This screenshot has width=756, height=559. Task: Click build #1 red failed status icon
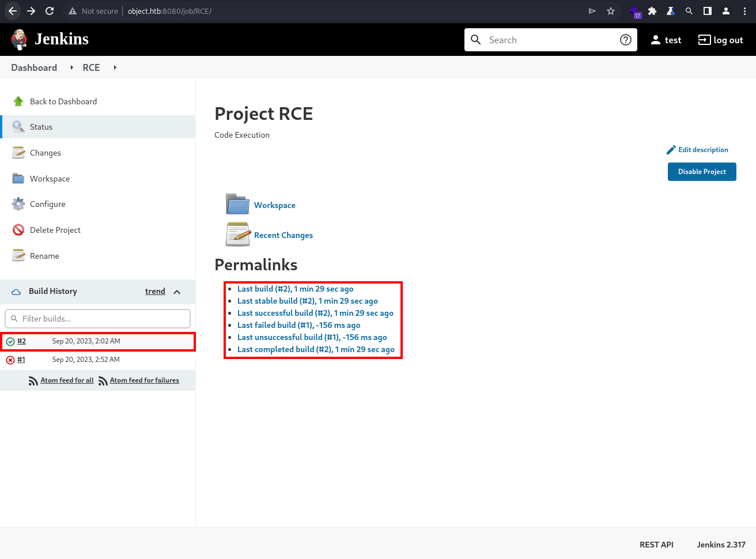[x=10, y=360]
